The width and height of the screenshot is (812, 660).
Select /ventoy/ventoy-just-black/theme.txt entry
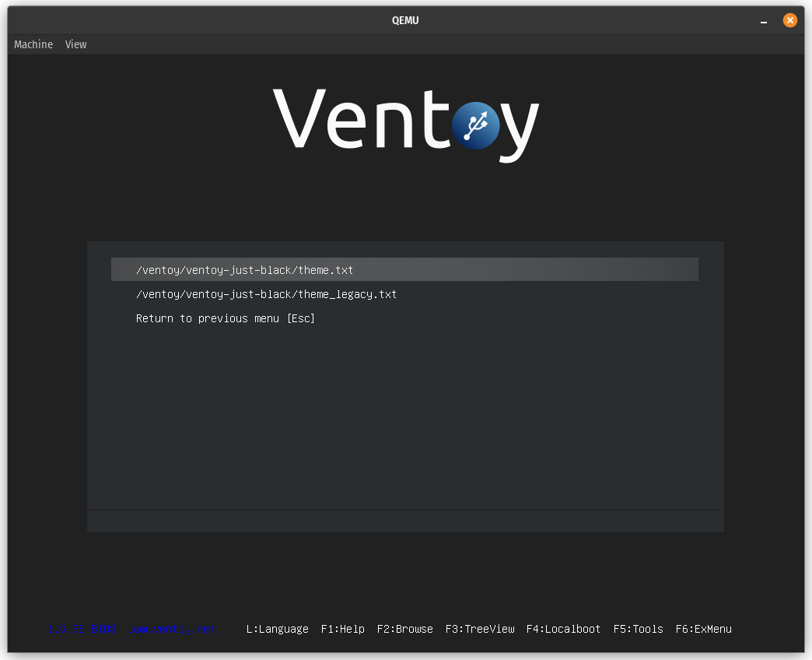pyautogui.click(x=404, y=269)
